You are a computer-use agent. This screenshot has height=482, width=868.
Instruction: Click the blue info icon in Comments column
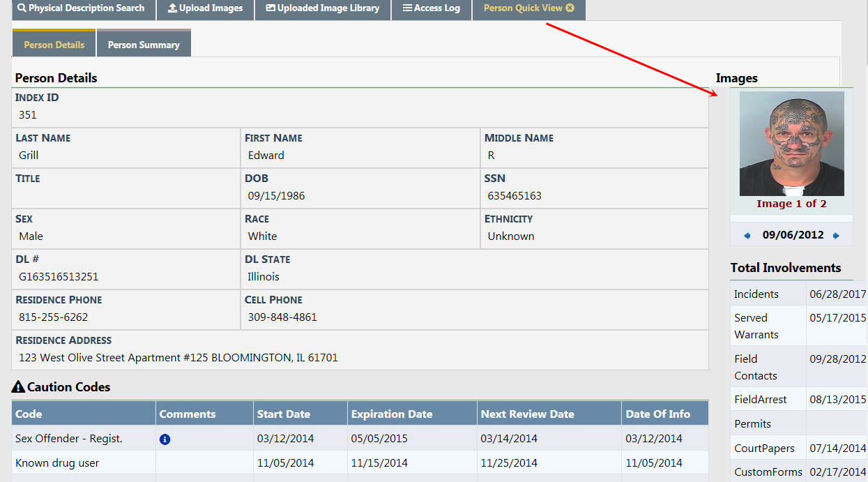pos(165,439)
